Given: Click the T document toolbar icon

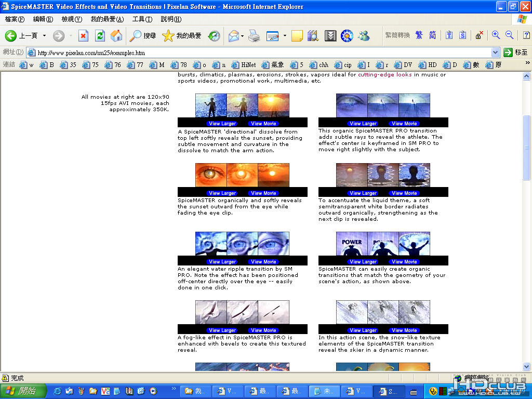Looking at the screenshot, I should [449, 35].
